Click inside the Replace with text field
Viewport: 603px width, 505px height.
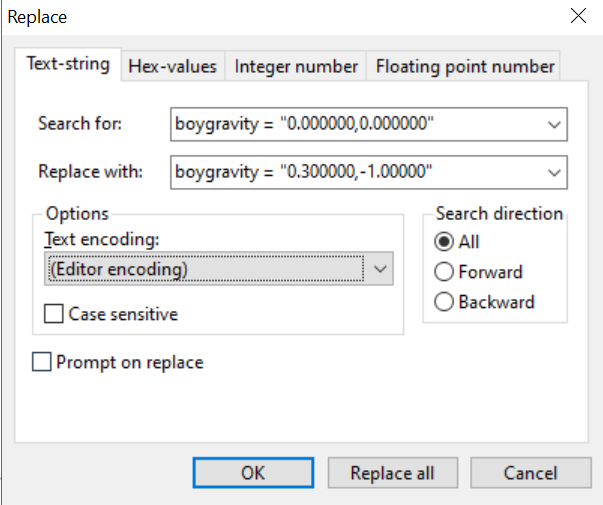[355, 171]
